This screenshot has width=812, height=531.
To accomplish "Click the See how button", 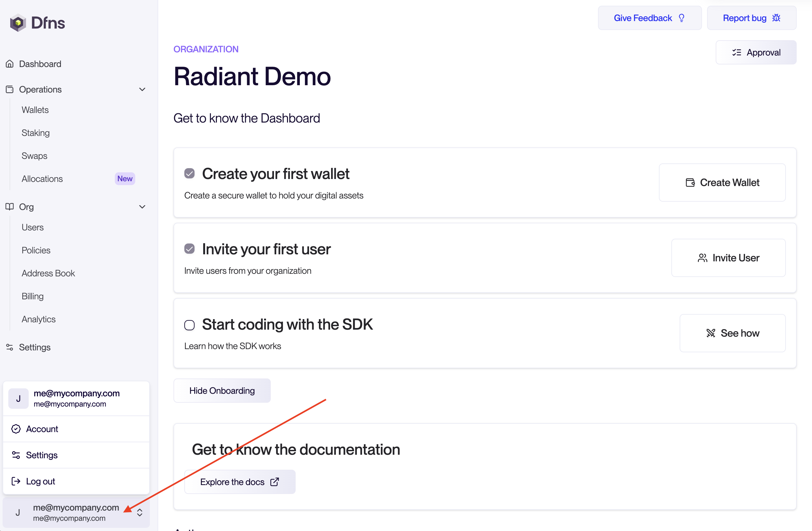I will coord(732,333).
